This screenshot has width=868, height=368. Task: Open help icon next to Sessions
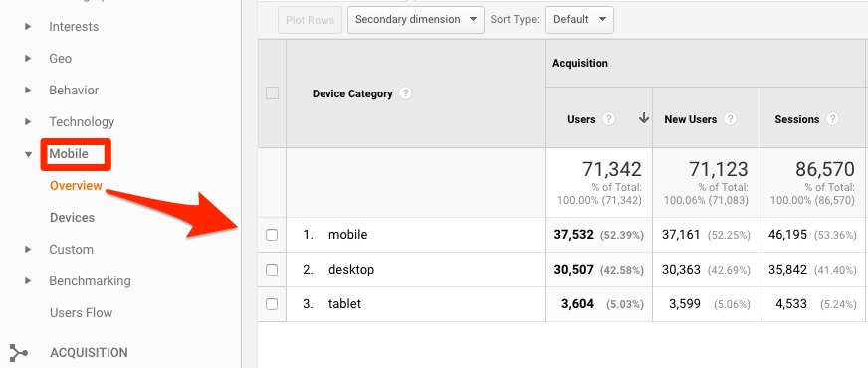click(x=832, y=119)
